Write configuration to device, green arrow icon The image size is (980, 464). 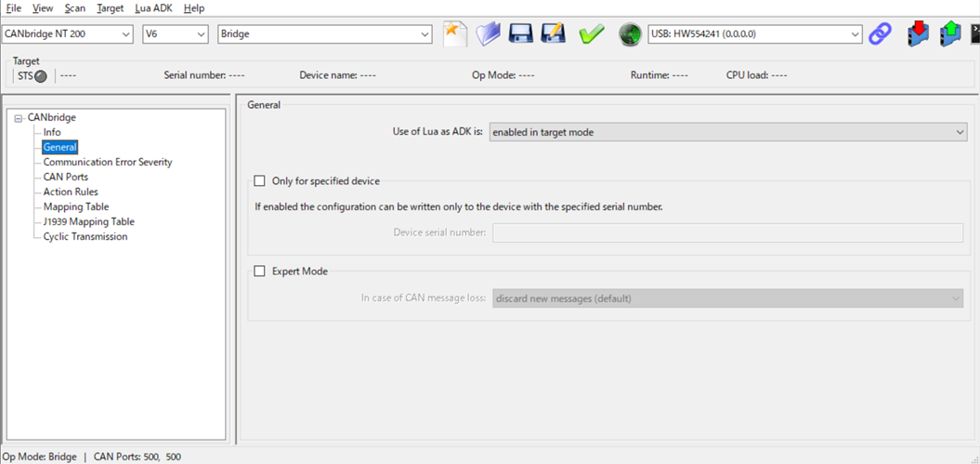coord(950,34)
